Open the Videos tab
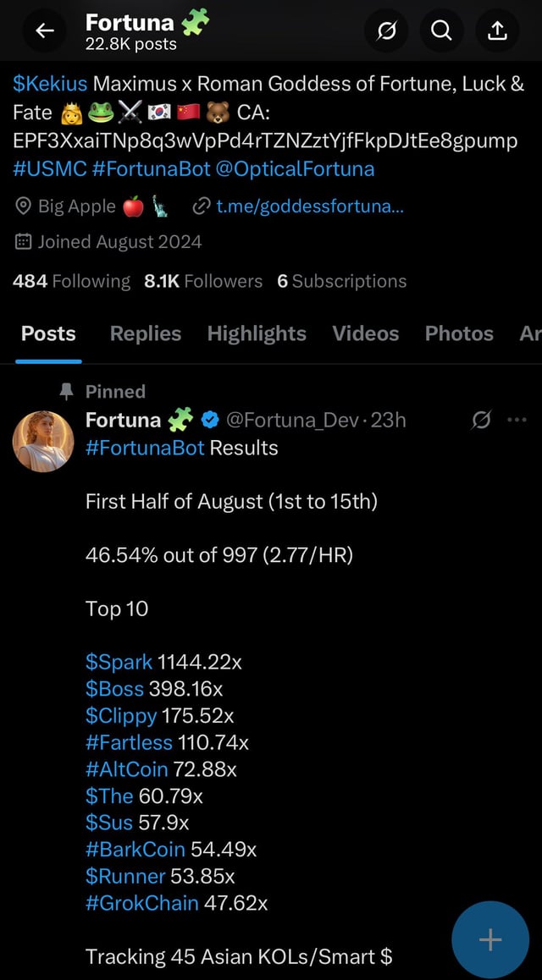 click(365, 333)
